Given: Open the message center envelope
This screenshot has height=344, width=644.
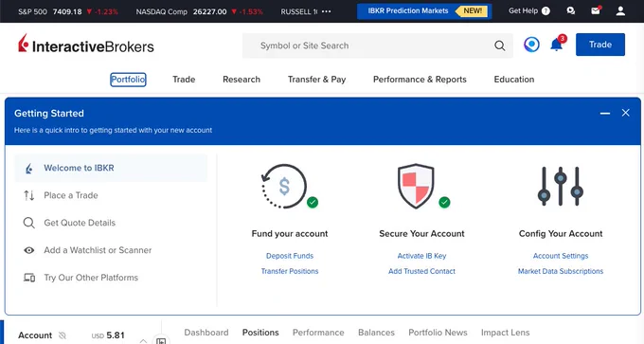Looking at the screenshot, I should (x=596, y=10).
